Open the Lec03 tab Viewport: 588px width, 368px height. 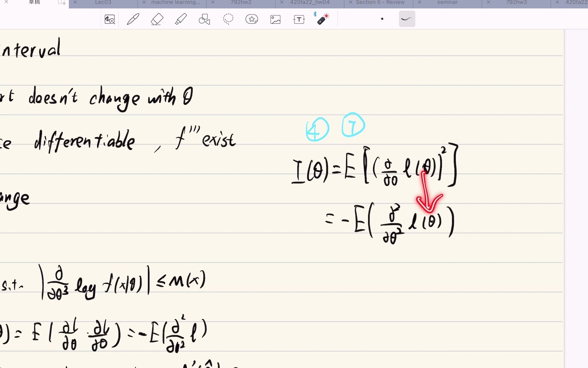(x=103, y=2)
